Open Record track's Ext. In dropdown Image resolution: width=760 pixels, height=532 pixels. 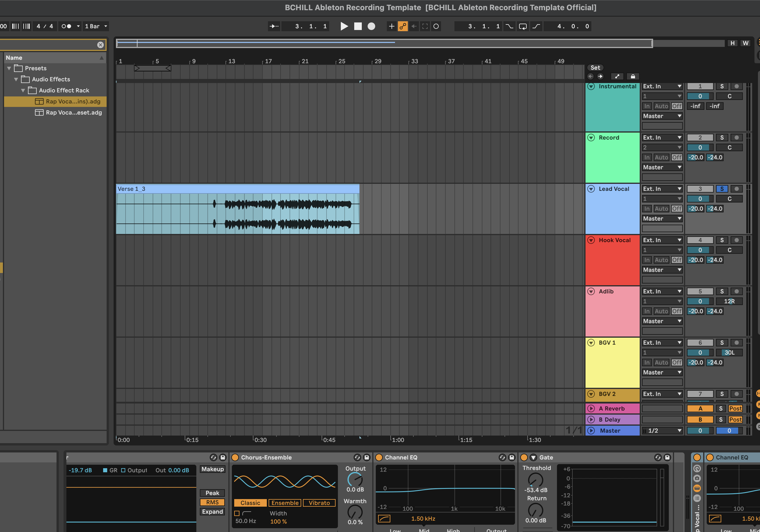tap(662, 138)
